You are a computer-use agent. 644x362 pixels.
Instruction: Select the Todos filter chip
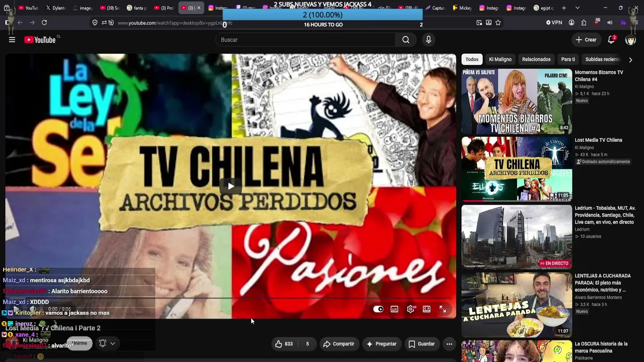472,59
